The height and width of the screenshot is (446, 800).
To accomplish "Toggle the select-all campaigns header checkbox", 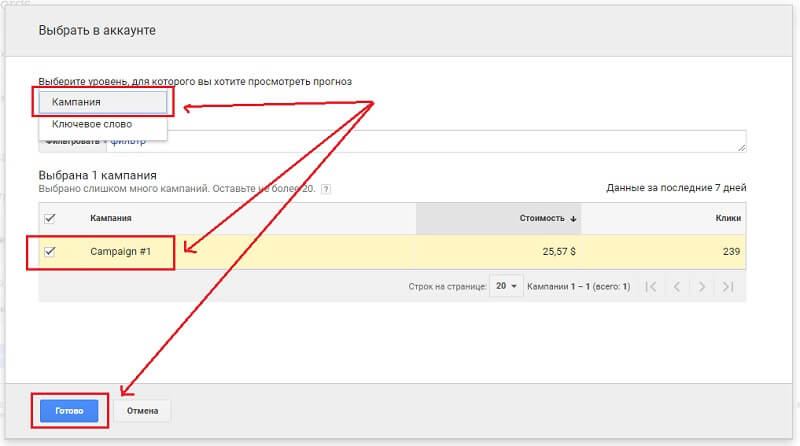I will [x=50, y=218].
